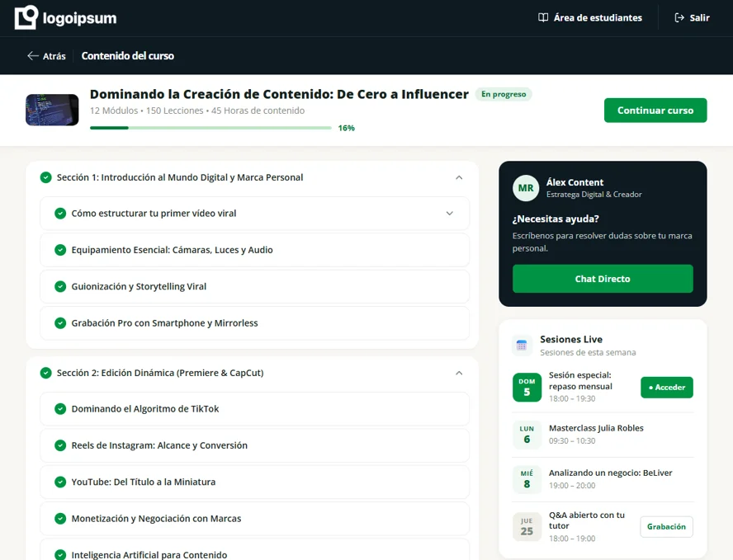
Task: Click the LUN 6 date badge
Action: click(527, 435)
